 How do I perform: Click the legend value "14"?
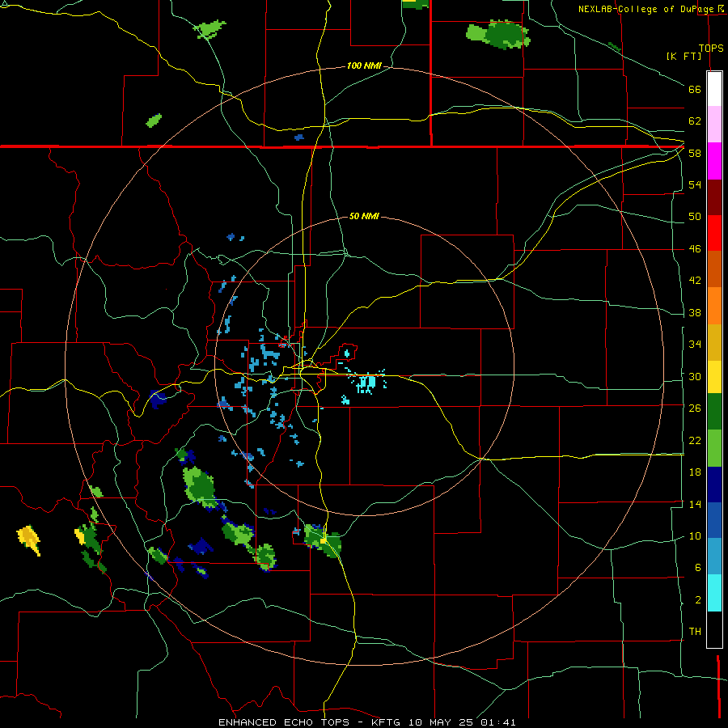pyautogui.click(x=695, y=504)
